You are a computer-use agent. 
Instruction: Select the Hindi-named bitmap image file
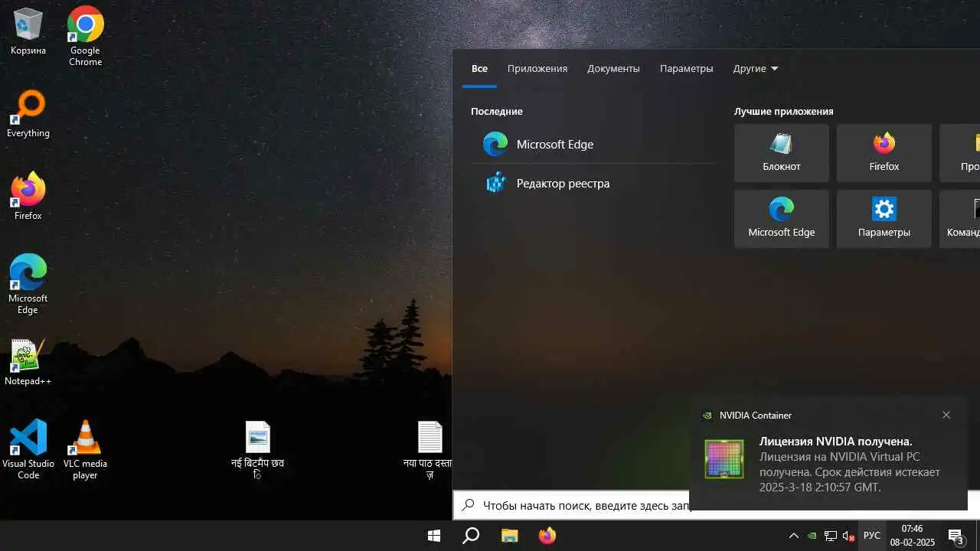point(258,450)
